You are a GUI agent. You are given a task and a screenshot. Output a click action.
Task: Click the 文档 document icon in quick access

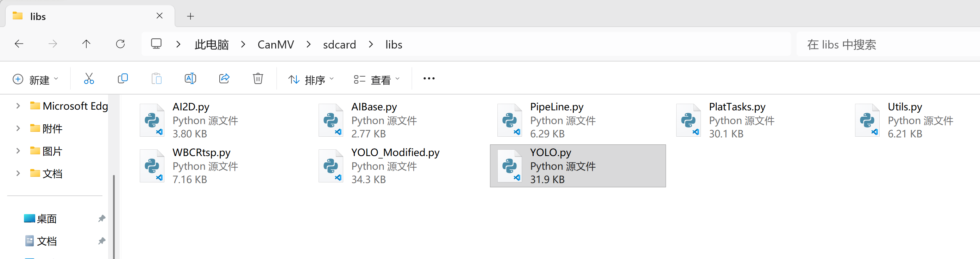pyautogui.click(x=29, y=241)
